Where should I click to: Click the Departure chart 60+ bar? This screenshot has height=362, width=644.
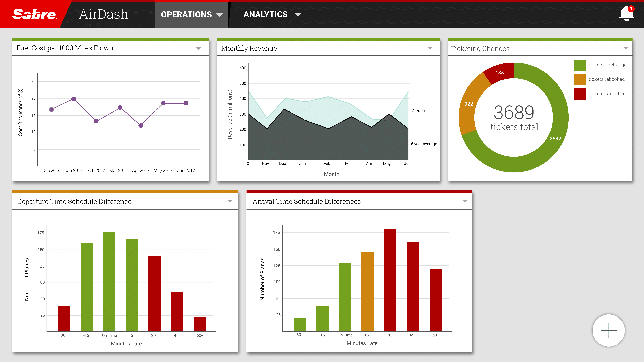coord(200,324)
